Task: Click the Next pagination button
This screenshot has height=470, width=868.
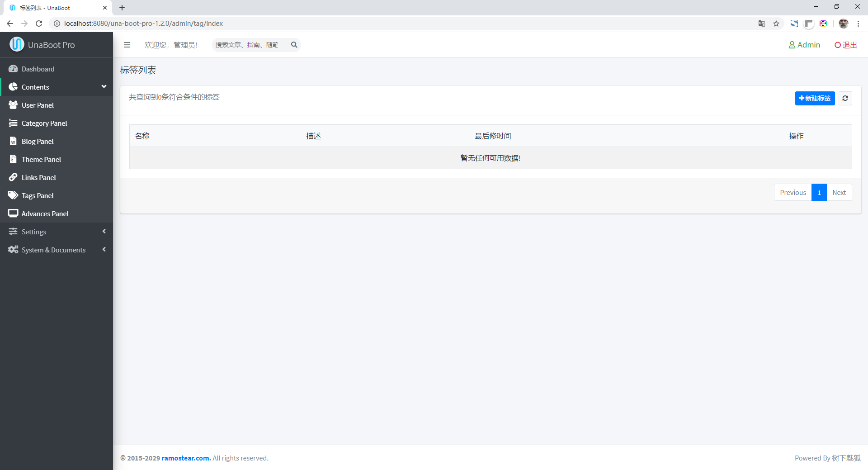Action: 839,192
